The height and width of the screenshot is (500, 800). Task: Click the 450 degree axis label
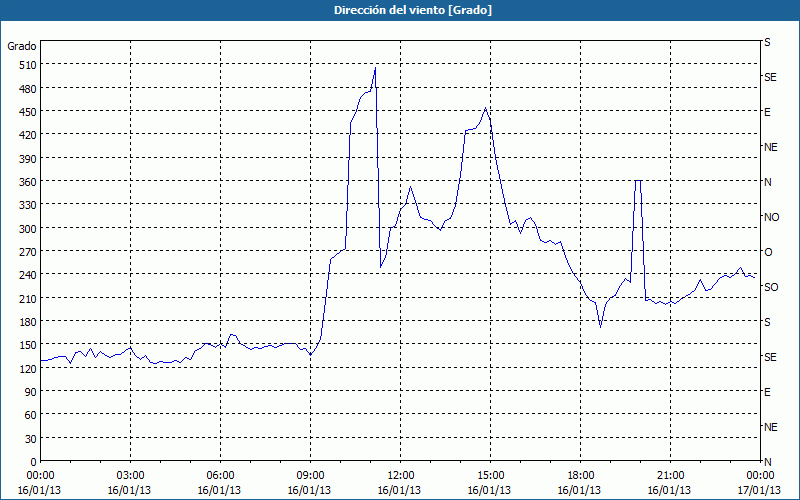point(28,112)
